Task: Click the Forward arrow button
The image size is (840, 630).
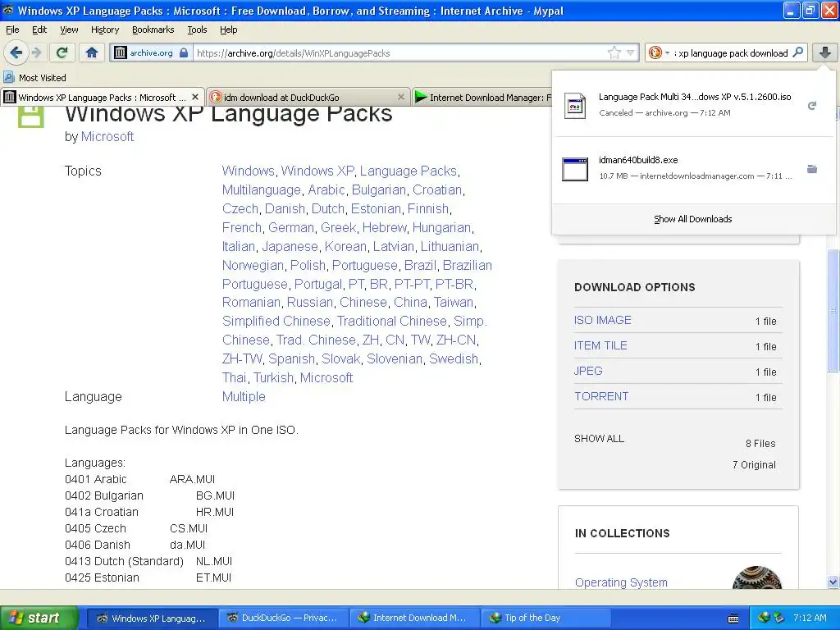Action: click(36, 52)
